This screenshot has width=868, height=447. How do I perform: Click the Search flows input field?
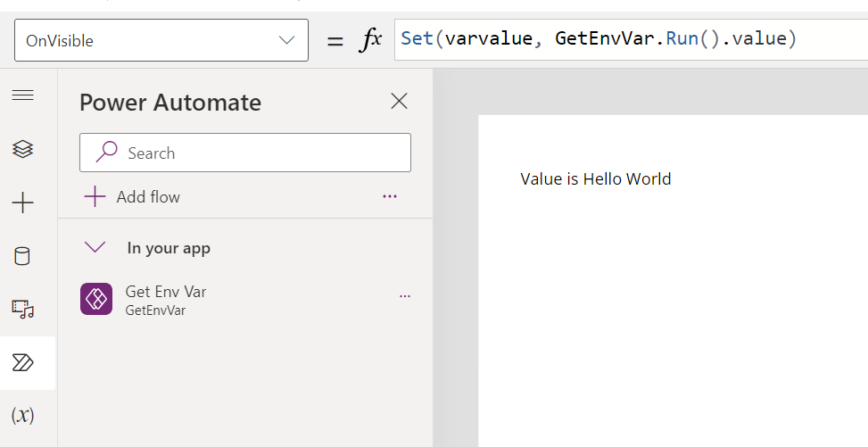point(245,153)
